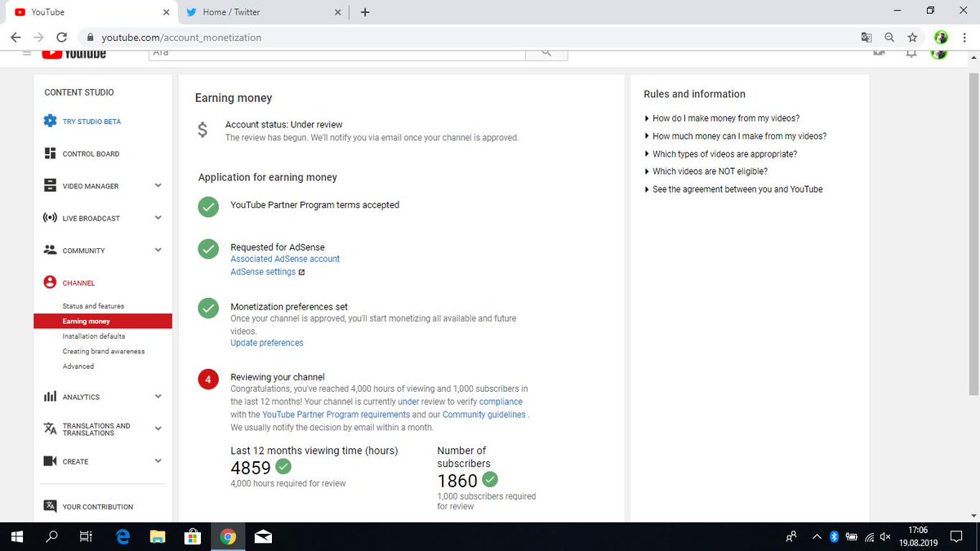Click the Update preferences link

click(x=267, y=343)
